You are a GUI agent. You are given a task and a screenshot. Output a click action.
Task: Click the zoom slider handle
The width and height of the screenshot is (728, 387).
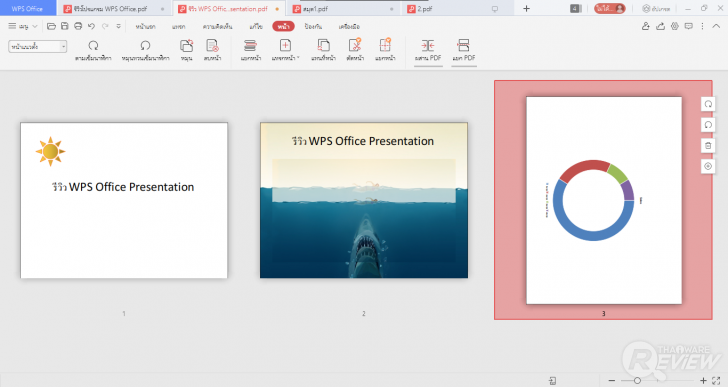(x=637, y=381)
